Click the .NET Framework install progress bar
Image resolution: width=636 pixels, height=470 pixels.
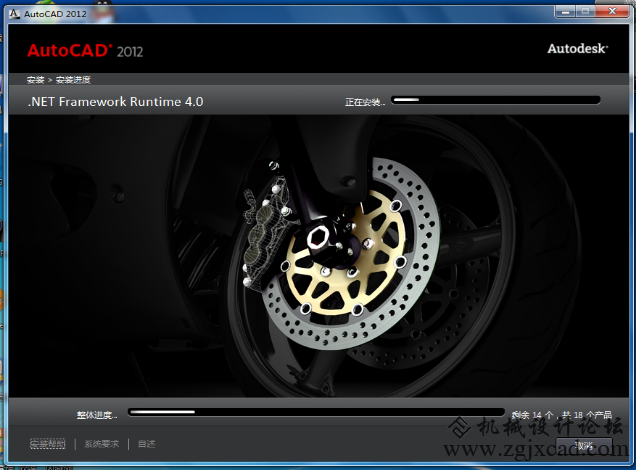pos(496,100)
